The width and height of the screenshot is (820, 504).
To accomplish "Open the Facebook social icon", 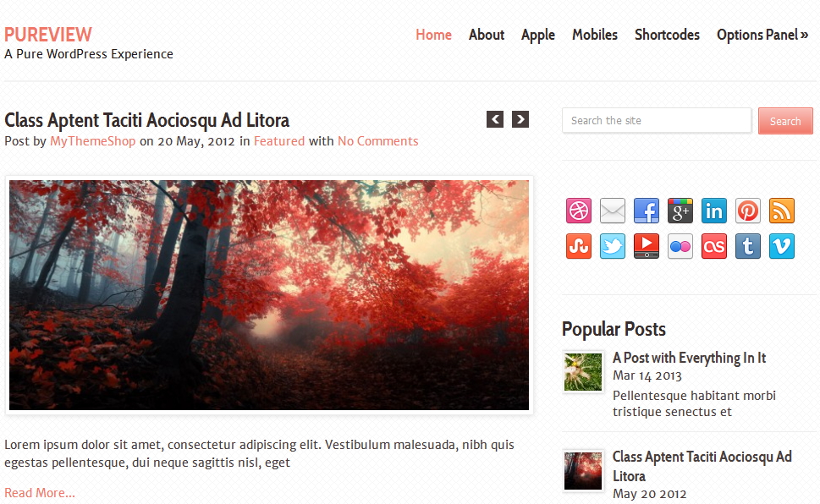I will [x=647, y=211].
